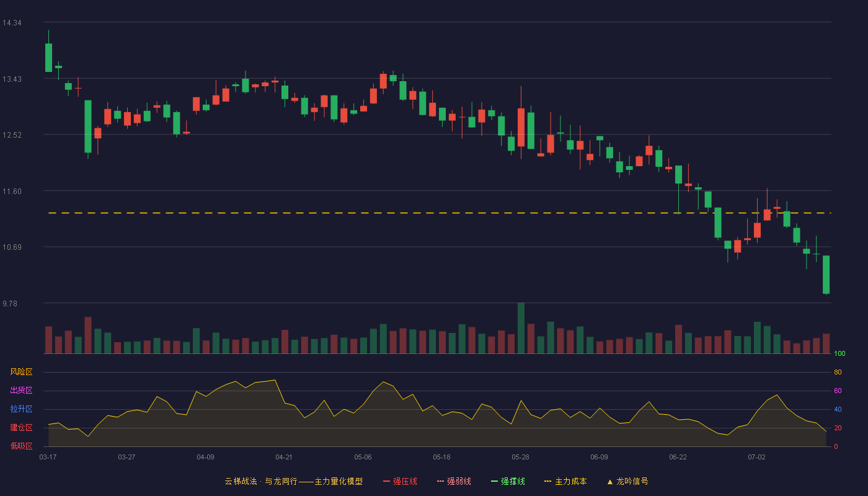Viewport: 868px width, 496px height.
Task: Click the 低吸区 zone label
Action: click(x=21, y=446)
